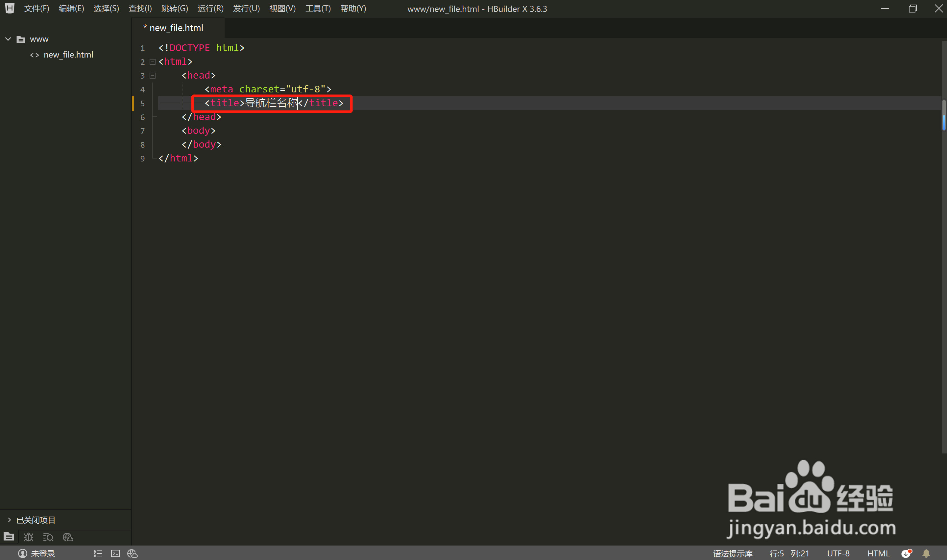
Task: Select the www project folder
Action: point(39,39)
